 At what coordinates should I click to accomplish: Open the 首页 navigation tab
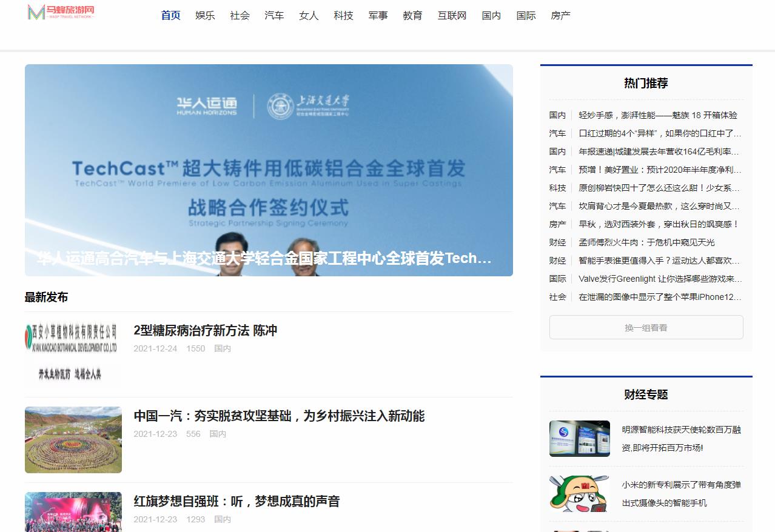click(170, 16)
